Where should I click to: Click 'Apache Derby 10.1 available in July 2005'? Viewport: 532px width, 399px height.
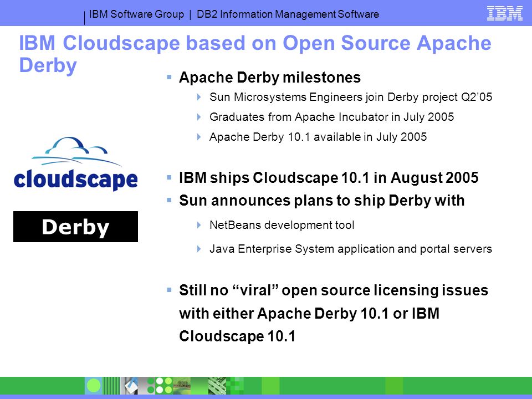pyautogui.click(x=318, y=137)
